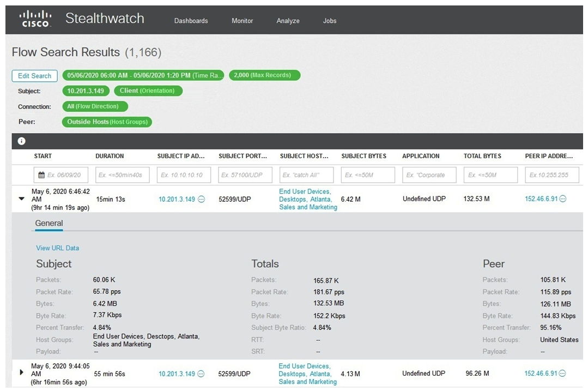The height and width of the screenshot is (391, 588).
Task: Click the Subject Host Groups filter field
Action: pyautogui.click(x=306, y=175)
